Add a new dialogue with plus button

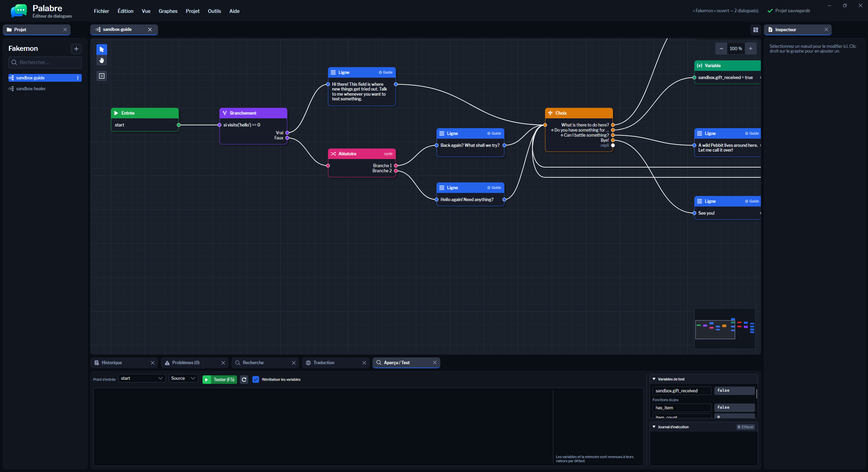(x=76, y=49)
